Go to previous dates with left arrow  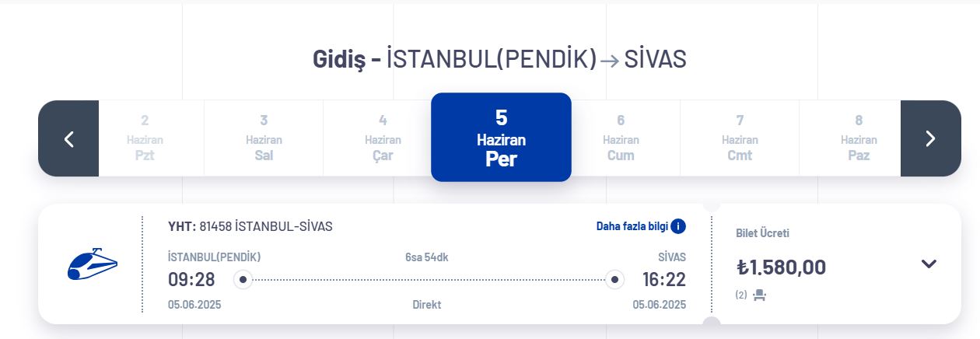(68, 138)
